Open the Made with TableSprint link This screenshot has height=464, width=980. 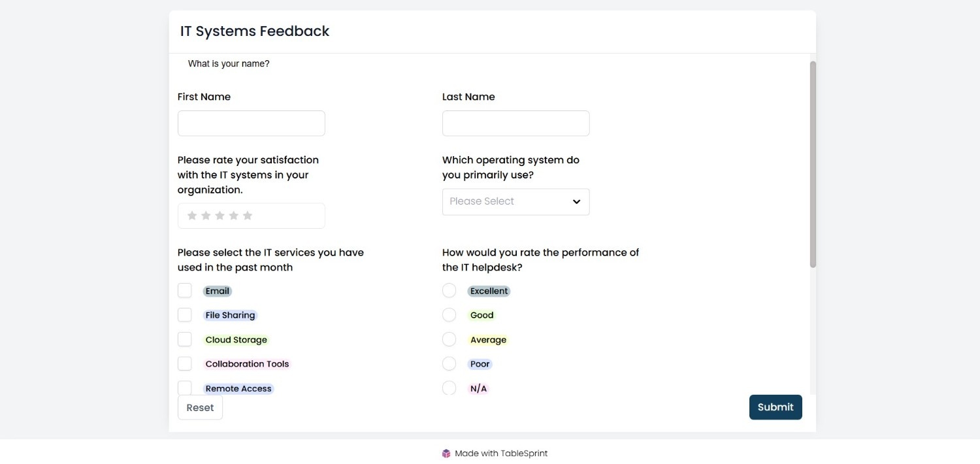(495, 454)
